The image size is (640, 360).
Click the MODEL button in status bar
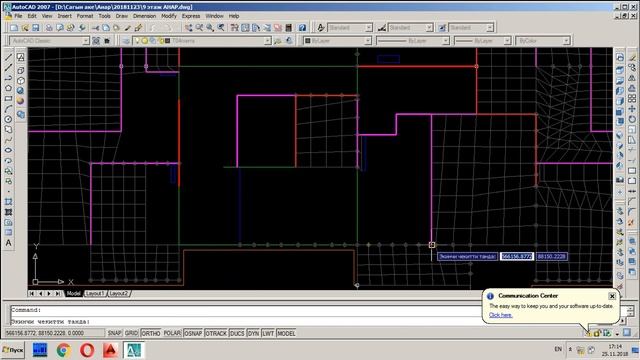click(286, 333)
